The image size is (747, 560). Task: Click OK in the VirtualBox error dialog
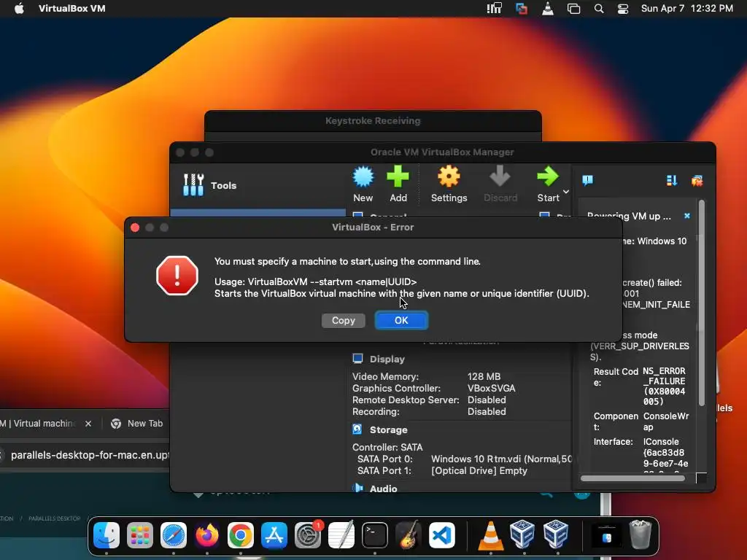coord(401,321)
